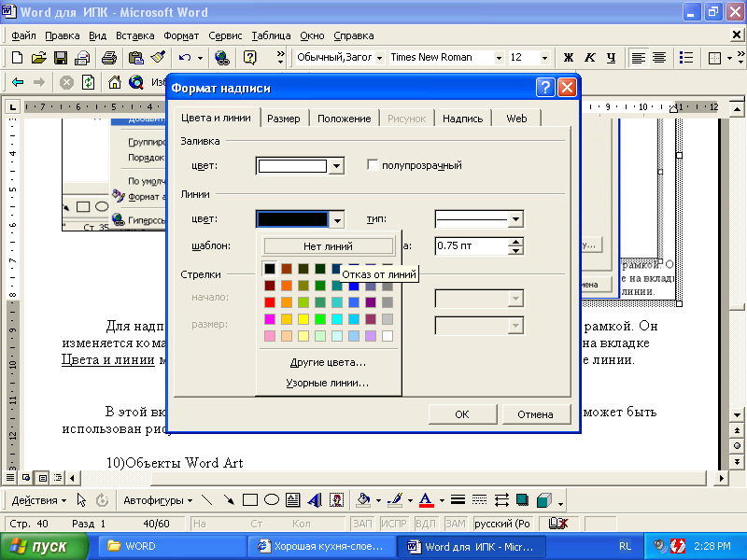The height and width of the screenshot is (560, 747).
Task: Open the Таблица menu
Action: click(271, 35)
